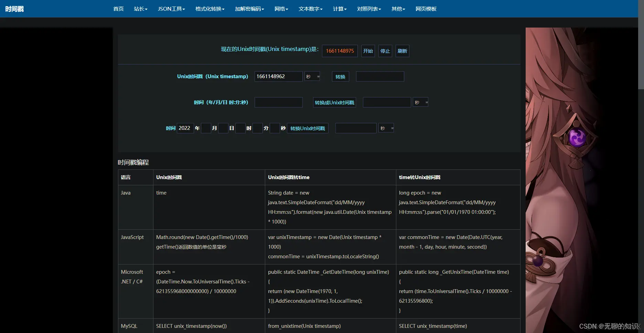Click the output field after 转换成Unix时间戳

387,102
